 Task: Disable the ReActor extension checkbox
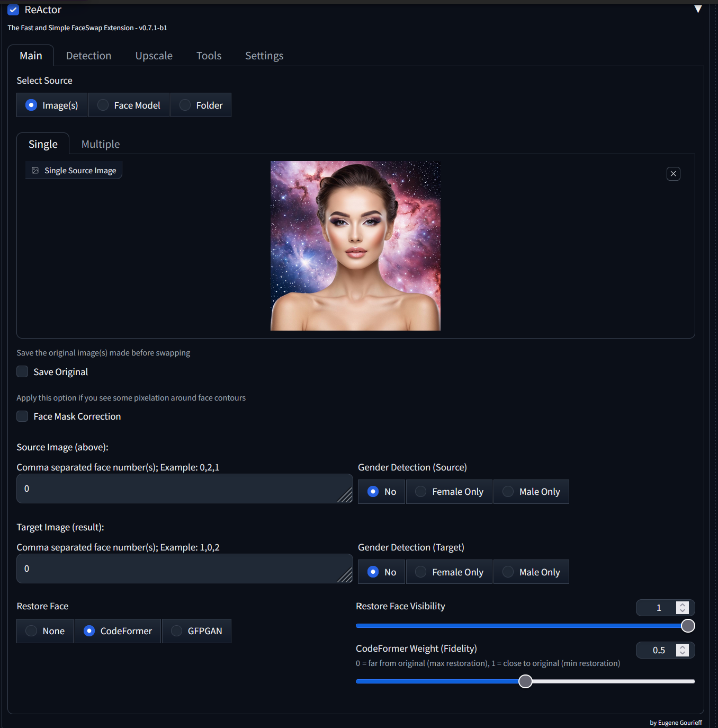[13, 10]
